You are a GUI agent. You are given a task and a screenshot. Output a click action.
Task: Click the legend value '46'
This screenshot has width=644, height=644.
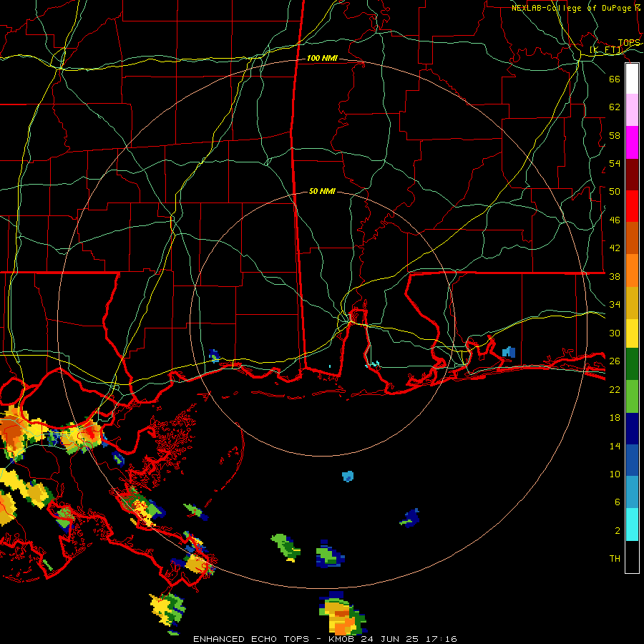(615, 220)
